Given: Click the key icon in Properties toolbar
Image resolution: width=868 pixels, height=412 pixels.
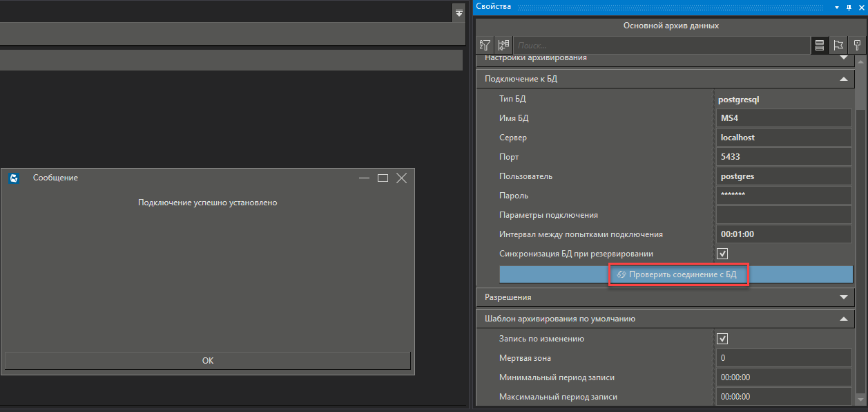Looking at the screenshot, I should coord(857,45).
